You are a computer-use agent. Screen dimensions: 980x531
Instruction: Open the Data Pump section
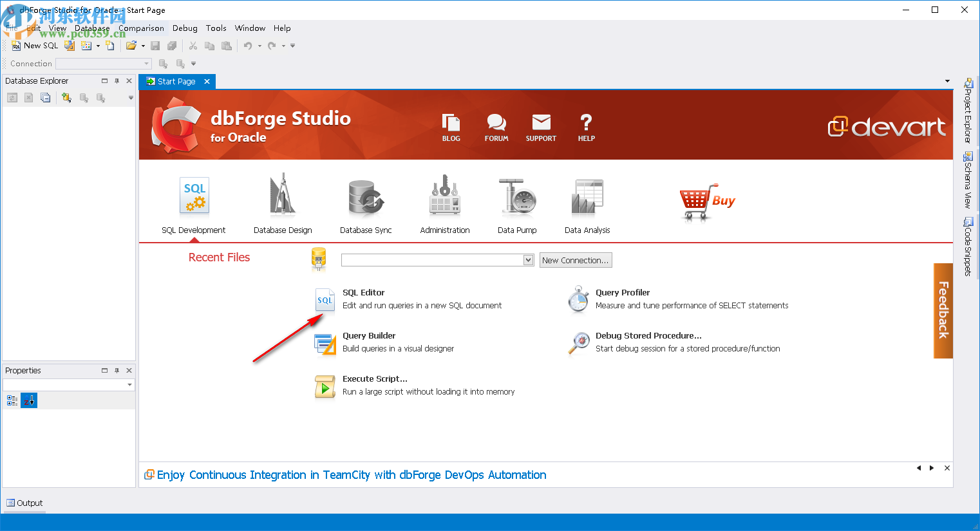517,196
